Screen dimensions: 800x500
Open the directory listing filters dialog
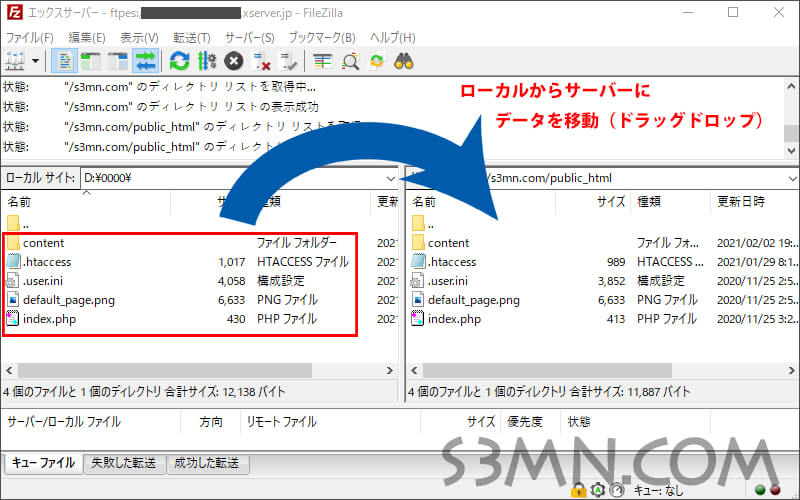(322, 61)
